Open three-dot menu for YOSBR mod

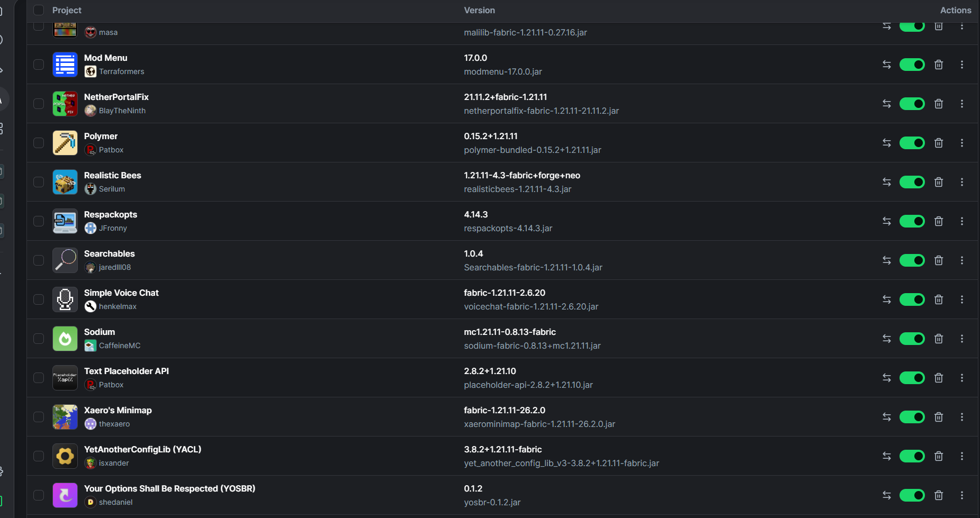coord(962,495)
